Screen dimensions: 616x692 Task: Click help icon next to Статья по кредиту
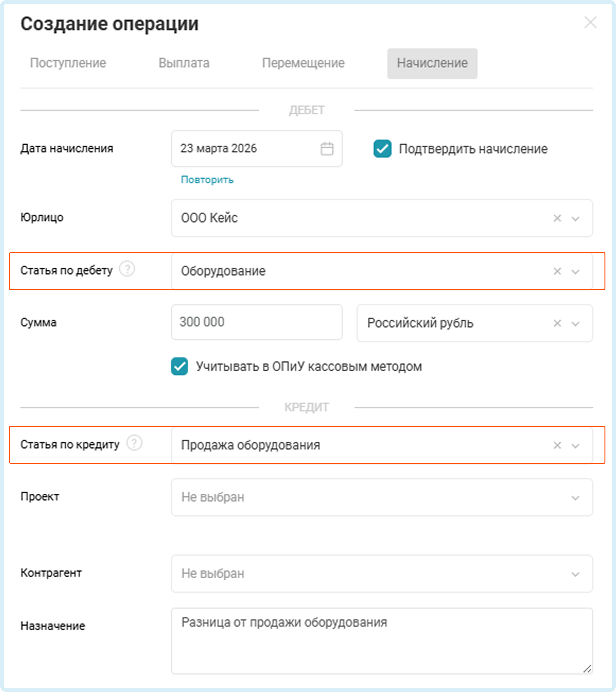pyautogui.click(x=134, y=443)
